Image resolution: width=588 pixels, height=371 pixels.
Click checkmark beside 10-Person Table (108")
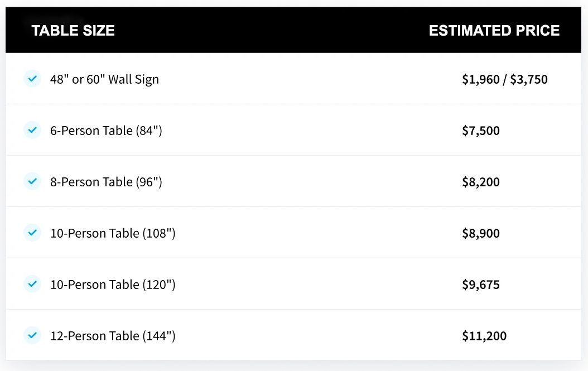tap(32, 233)
